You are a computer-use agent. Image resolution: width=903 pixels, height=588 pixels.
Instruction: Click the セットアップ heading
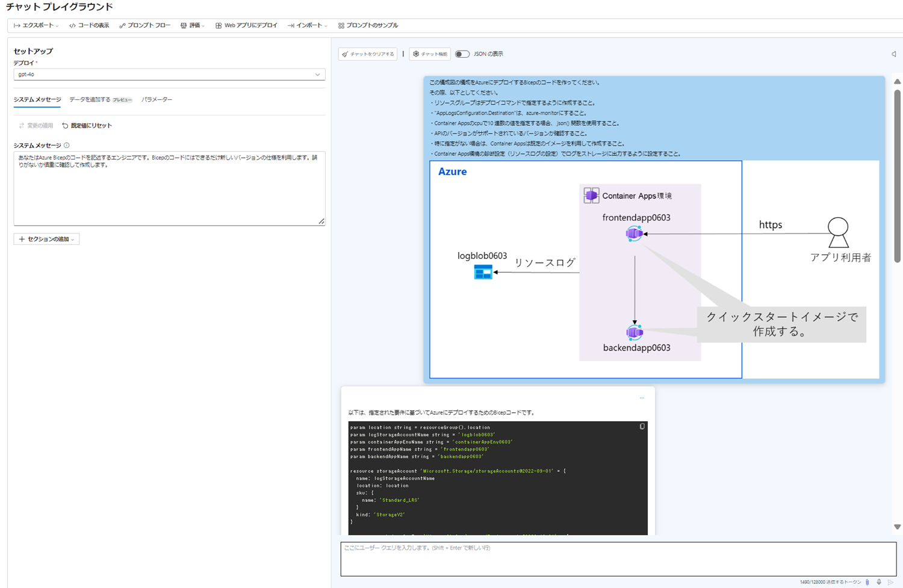[x=33, y=51]
